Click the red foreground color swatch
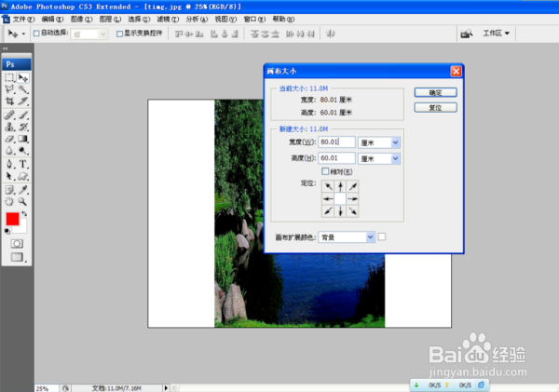Screen dimensions: 559x392 tap(12, 219)
